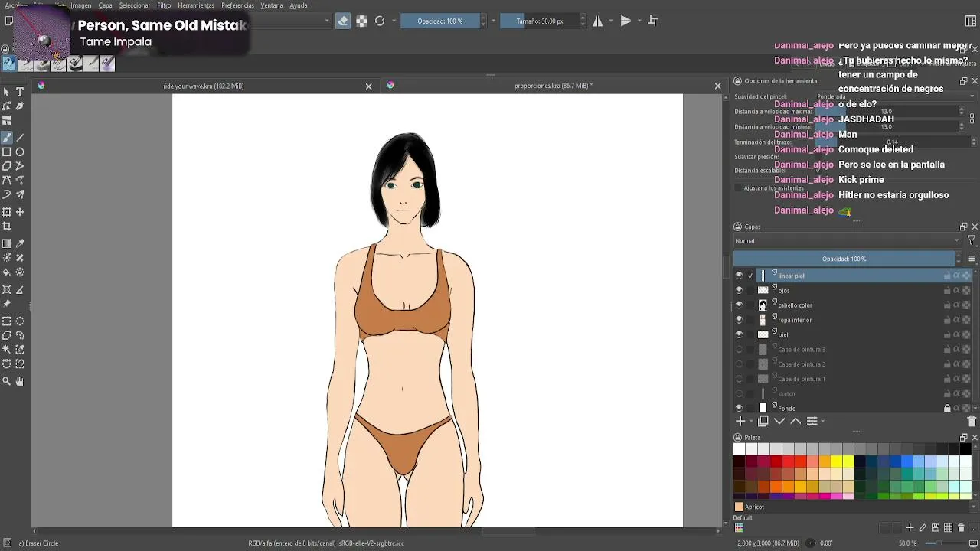Activate the horizontal mirror tool icon

point(598,21)
